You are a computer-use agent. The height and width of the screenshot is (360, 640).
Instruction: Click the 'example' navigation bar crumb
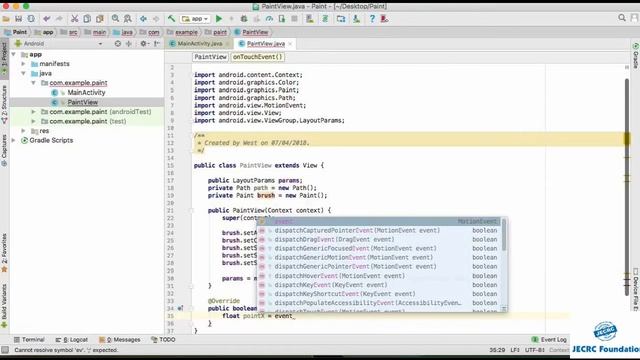(x=182, y=32)
